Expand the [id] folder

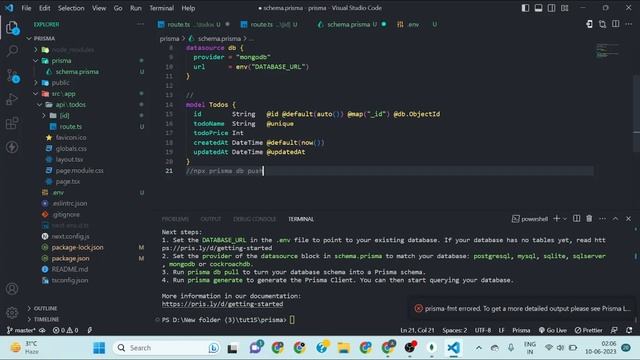(44, 116)
